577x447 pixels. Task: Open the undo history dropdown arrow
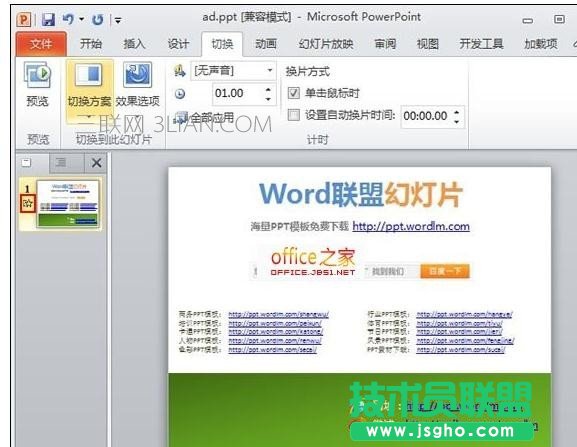[x=82, y=19]
